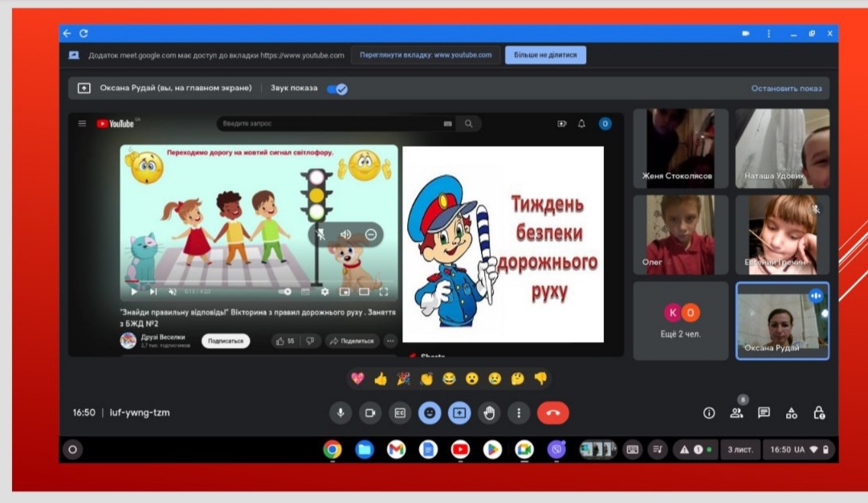Select Оксана Рудай video tile
Screen dimensions: 868x503
[782, 321]
